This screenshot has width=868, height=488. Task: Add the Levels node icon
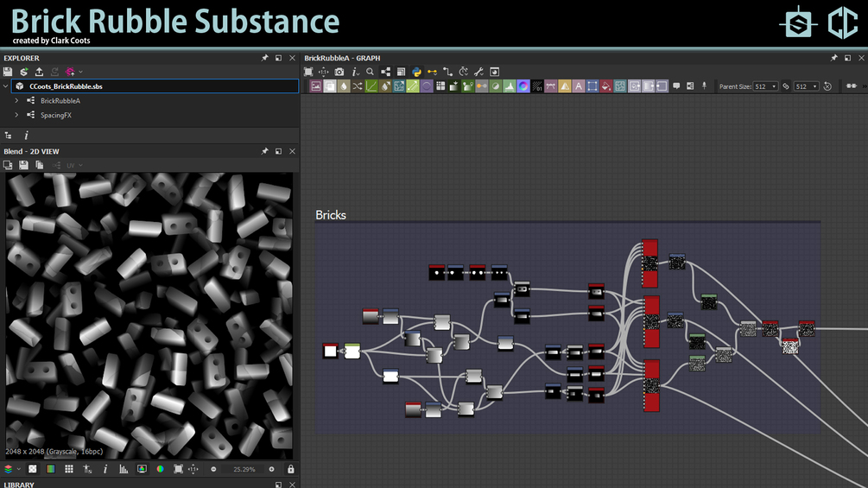pyautogui.click(x=510, y=86)
